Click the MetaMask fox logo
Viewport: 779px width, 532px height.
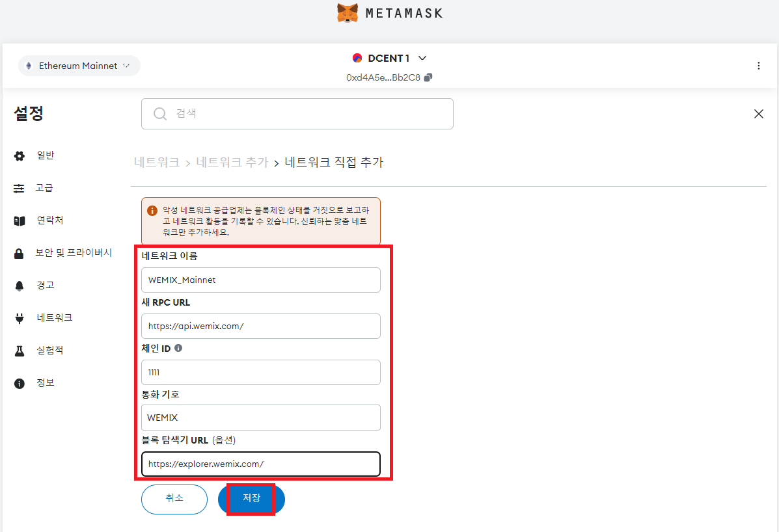click(x=348, y=13)
